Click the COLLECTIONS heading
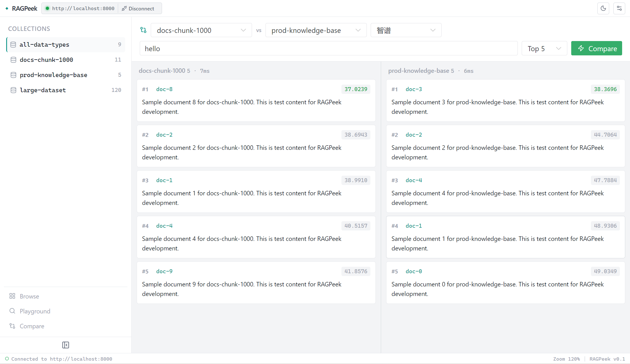The width and height of the screenshot is (630, 364). tap(29, 29)
